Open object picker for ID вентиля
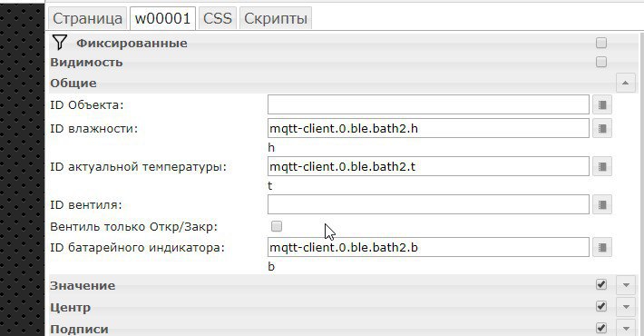Image resolution: width=644 pixels, height=336 pixels. tap(602, 204)
